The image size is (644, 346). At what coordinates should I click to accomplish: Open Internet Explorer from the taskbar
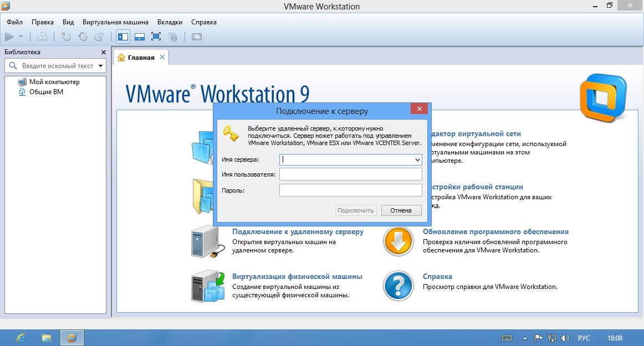click(x=21, y=338)
